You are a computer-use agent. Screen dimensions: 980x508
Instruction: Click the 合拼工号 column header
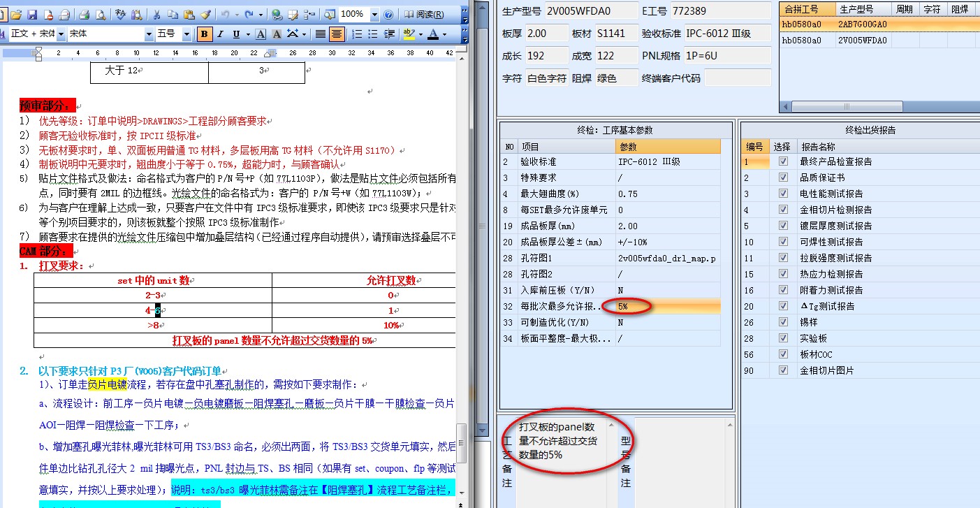(x=808, y=8)
